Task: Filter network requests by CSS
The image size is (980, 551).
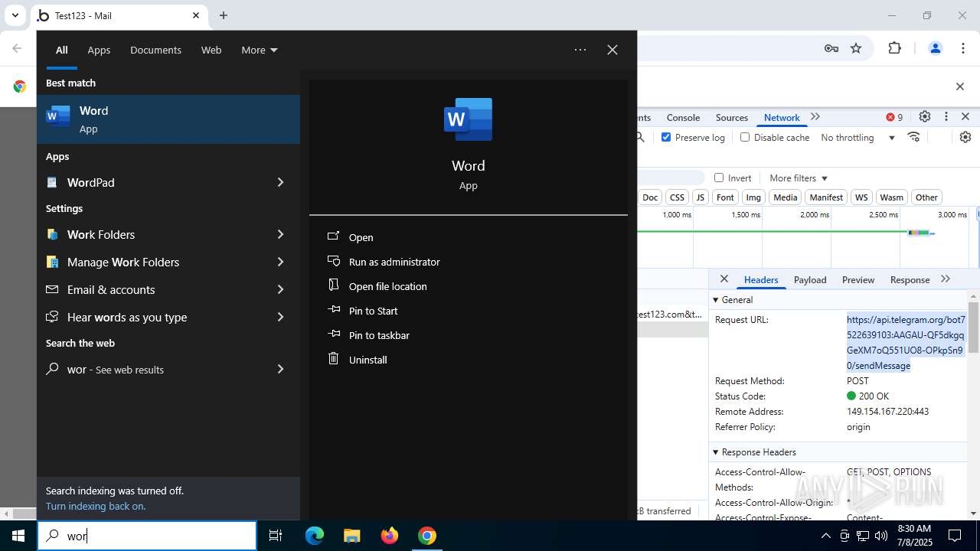Action: coord(677,197)
